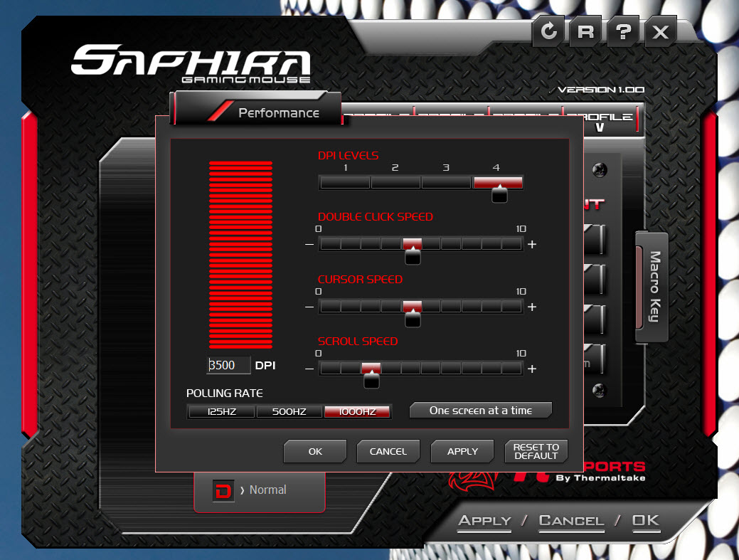Switch to Profile V tab
The image size is (739, 560).
pyautogui.click(x=600, y=121)
